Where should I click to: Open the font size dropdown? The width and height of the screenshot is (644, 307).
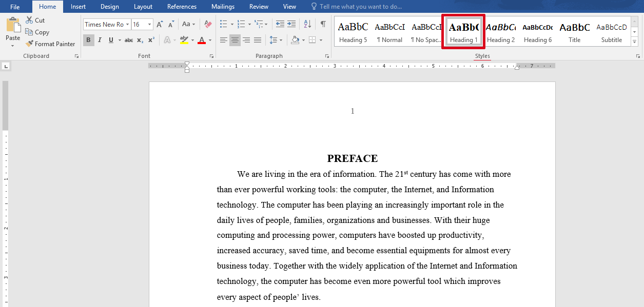150,25
